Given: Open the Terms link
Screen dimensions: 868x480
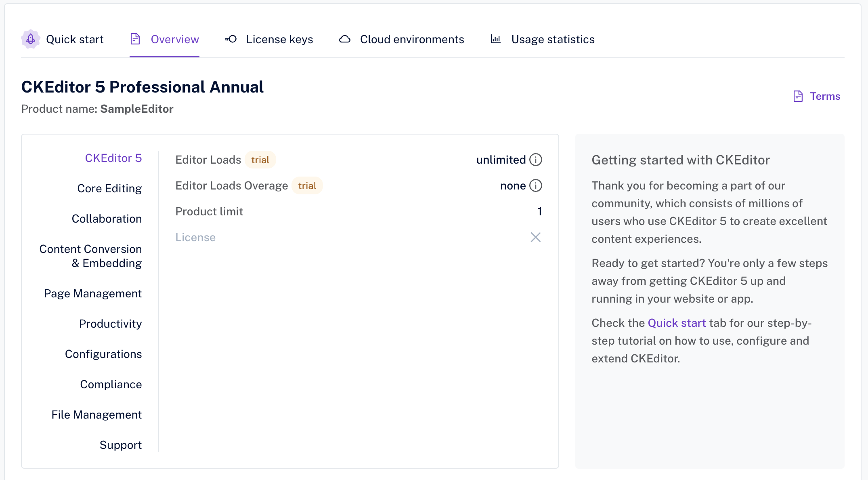Looking at the screenshot, I should pyautogui.click(x=817, y=96).
